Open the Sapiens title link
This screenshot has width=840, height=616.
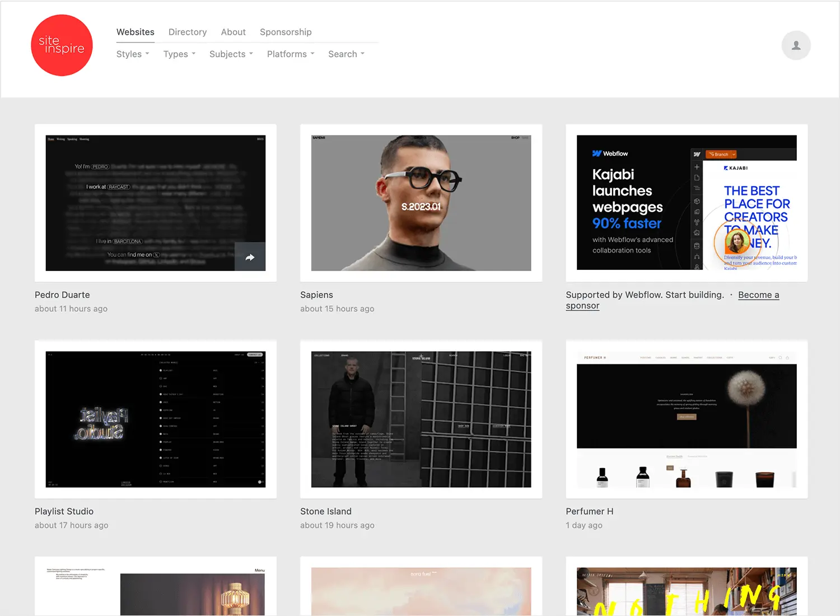point(316,295)
